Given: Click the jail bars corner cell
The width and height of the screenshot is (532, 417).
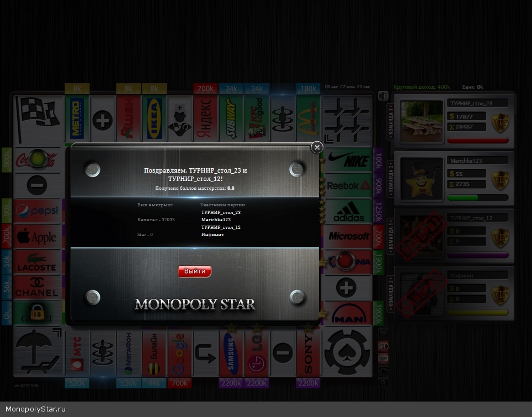Looking at the screenshot, I should click(347, 119).
